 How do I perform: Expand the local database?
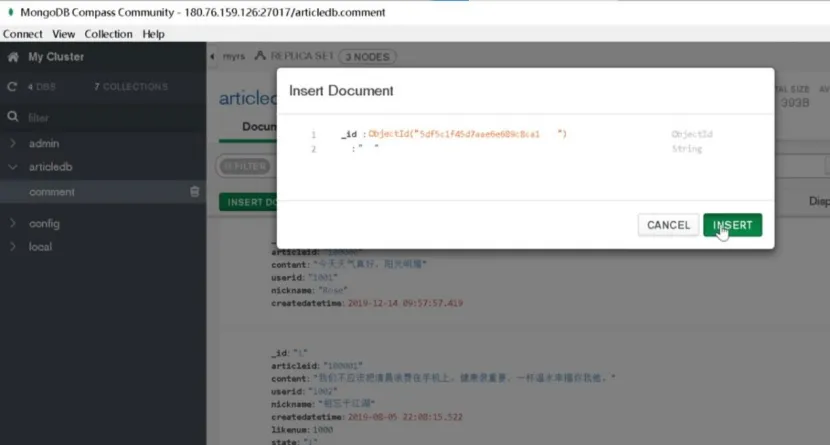click(13, 247)
